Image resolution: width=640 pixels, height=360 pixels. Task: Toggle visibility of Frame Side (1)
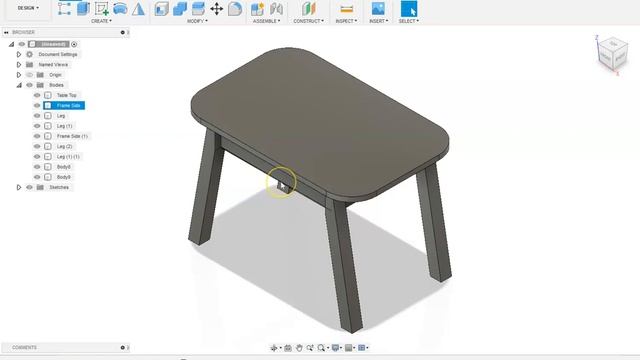[x=37, y=136]
